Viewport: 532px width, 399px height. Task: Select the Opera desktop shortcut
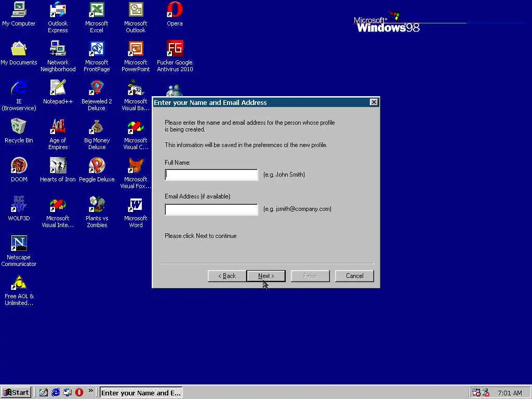[175, 14]
